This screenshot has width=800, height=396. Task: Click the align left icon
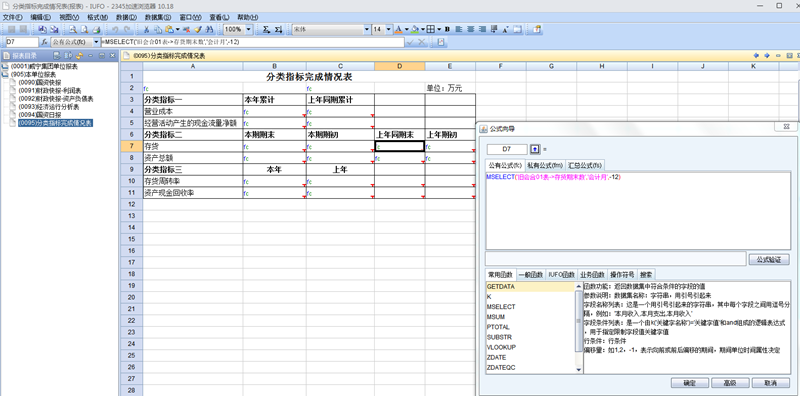[x=459, y=30]
